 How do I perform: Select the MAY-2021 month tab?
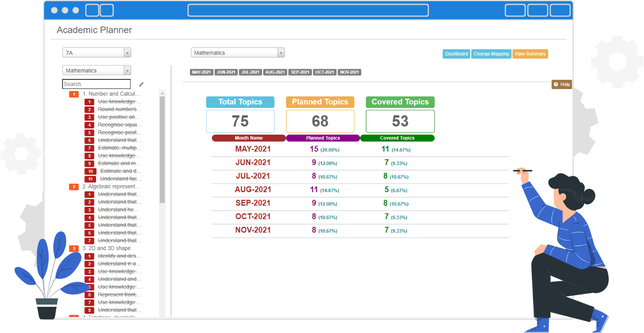point(201,72)
